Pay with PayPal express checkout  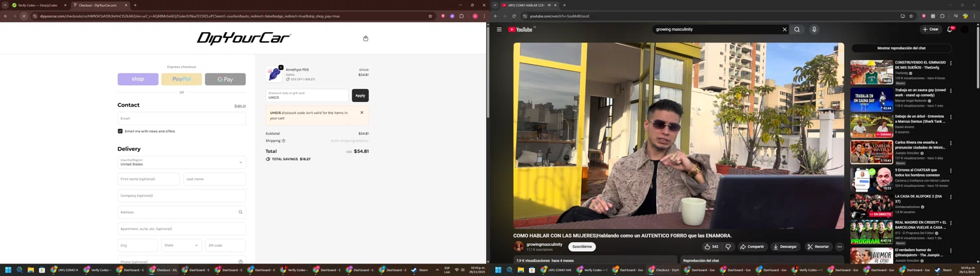tap(182, 79)
